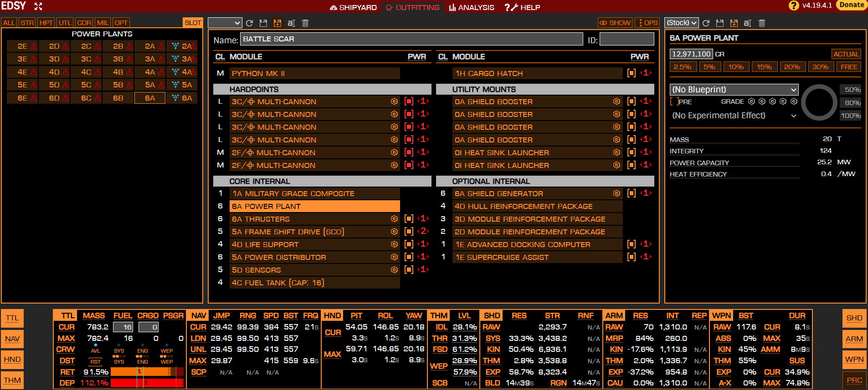This screenshot has width=868, height=390.
Task: Click the rename build icon in toolbar
Action: (291, 23)
